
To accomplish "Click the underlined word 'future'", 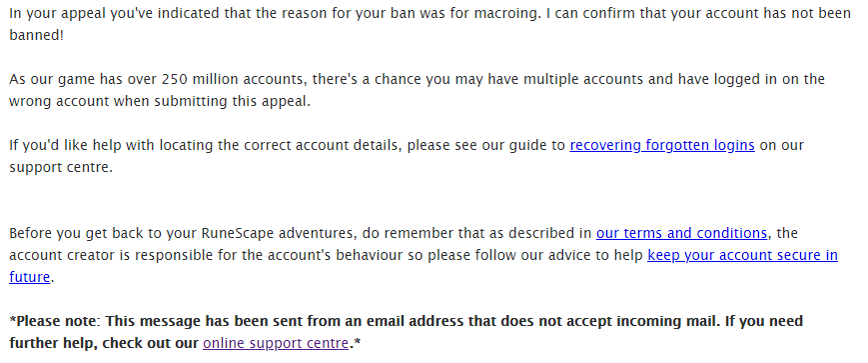I will (30, 277).
